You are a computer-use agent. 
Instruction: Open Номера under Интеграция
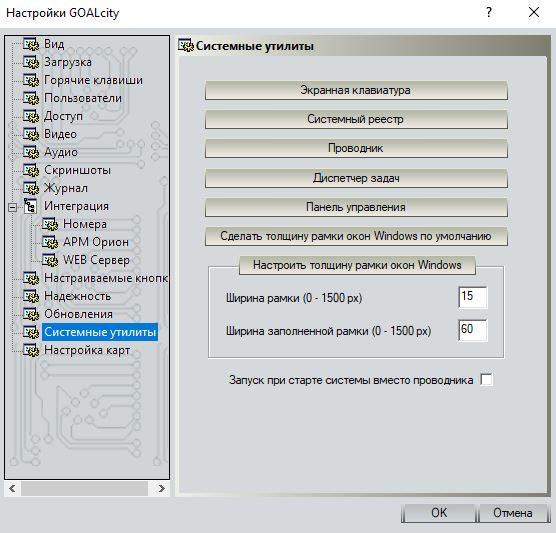click(85, 224)
